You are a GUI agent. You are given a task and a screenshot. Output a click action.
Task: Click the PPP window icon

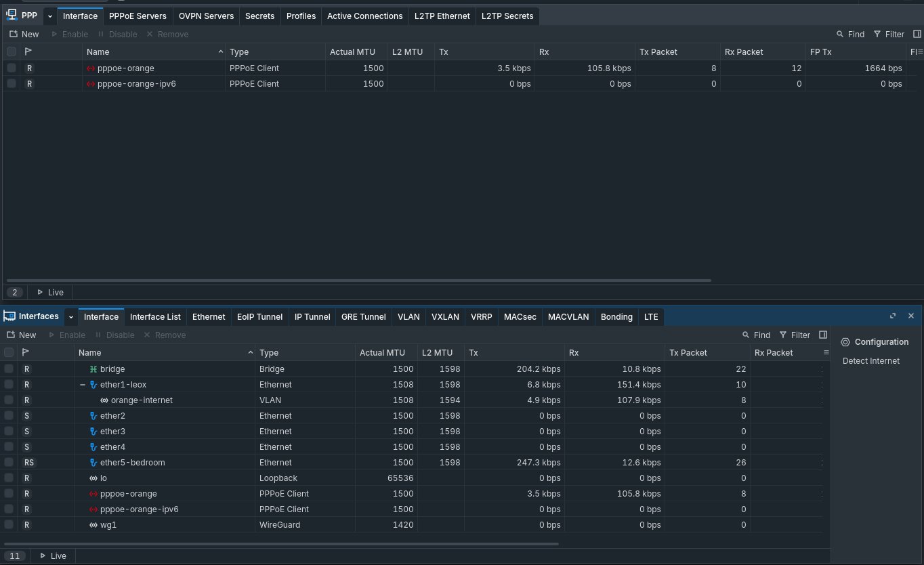click(12, 15)
